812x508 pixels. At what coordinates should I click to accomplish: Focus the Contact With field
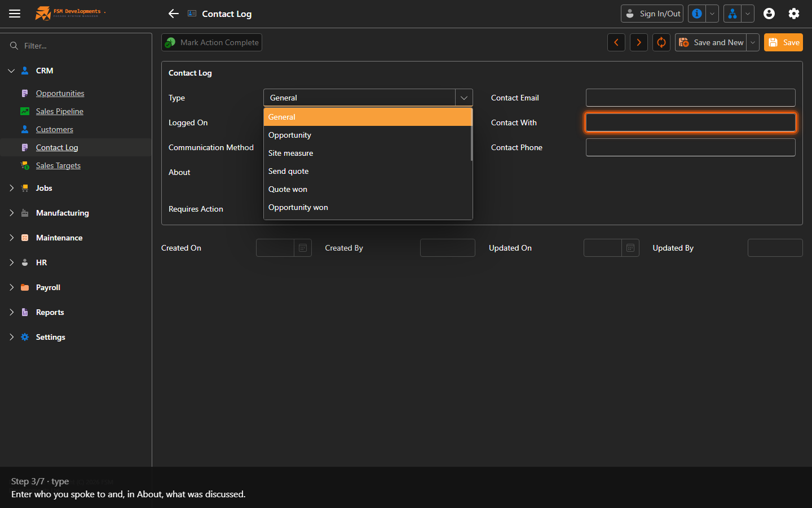[x=691, y=122]
